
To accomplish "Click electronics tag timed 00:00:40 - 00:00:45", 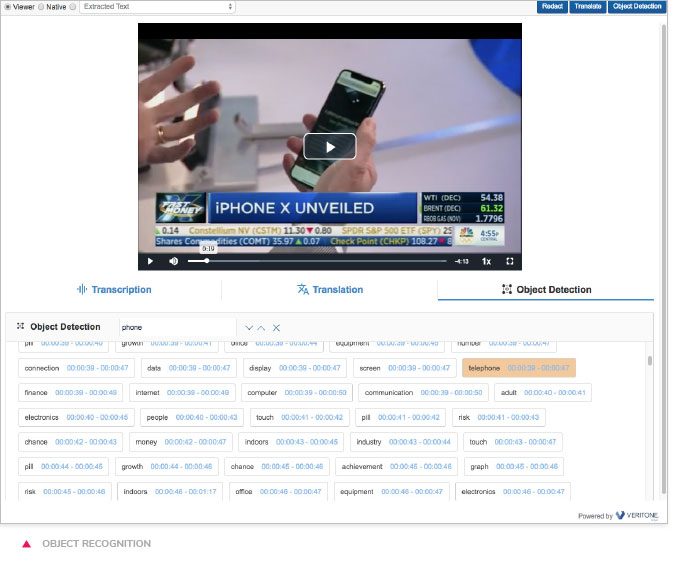I will 76,417.
